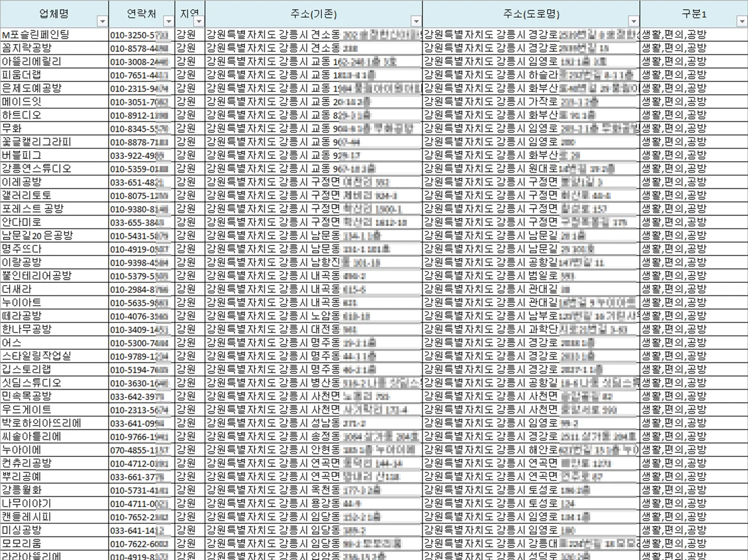Click the cell 어스
748x560 pixels.
point(54,342)
